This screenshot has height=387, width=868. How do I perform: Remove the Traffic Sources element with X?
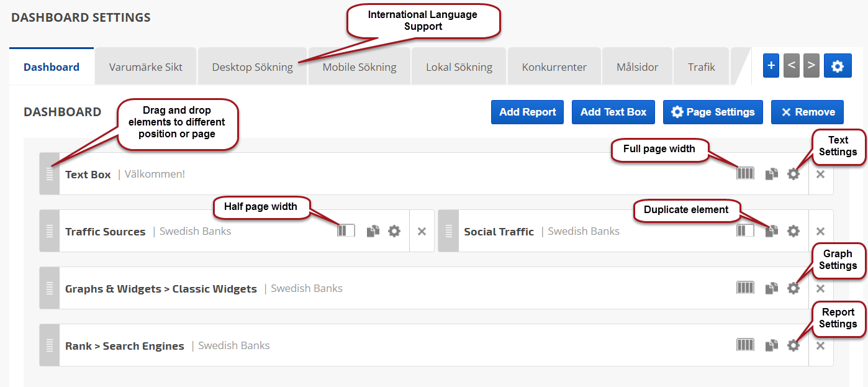(422, 231)
